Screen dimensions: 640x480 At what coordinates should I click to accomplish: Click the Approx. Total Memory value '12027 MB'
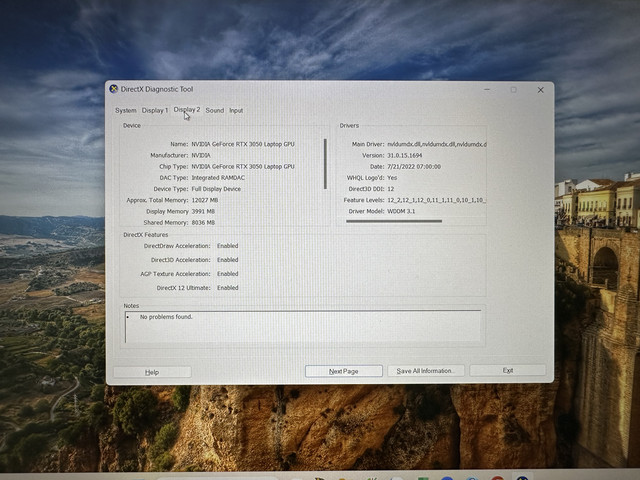(x=204, y=200)
